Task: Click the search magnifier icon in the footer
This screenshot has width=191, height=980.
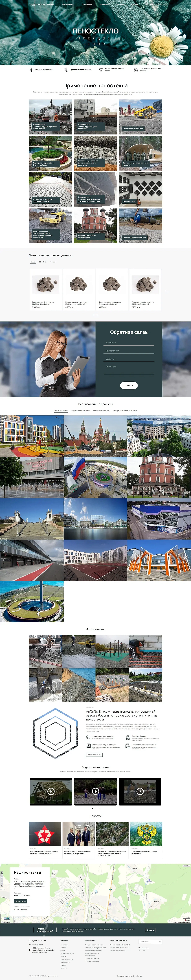Action: point(160,942)
